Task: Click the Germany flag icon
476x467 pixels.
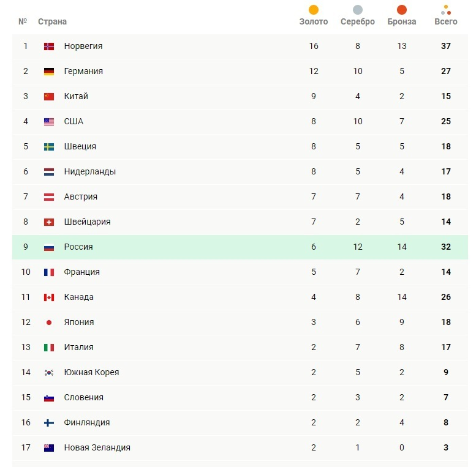Action: 49,72
